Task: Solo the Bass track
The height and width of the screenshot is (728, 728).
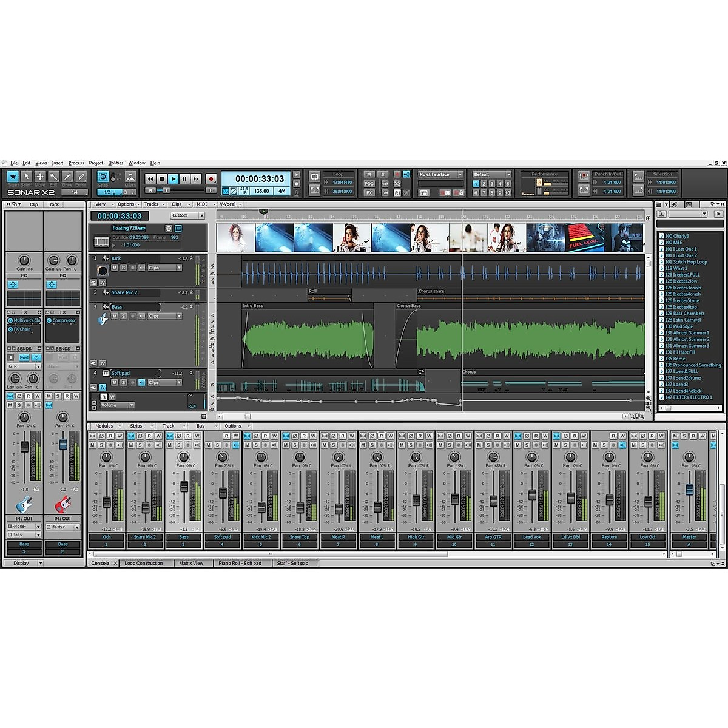Action: coord(123,316)
